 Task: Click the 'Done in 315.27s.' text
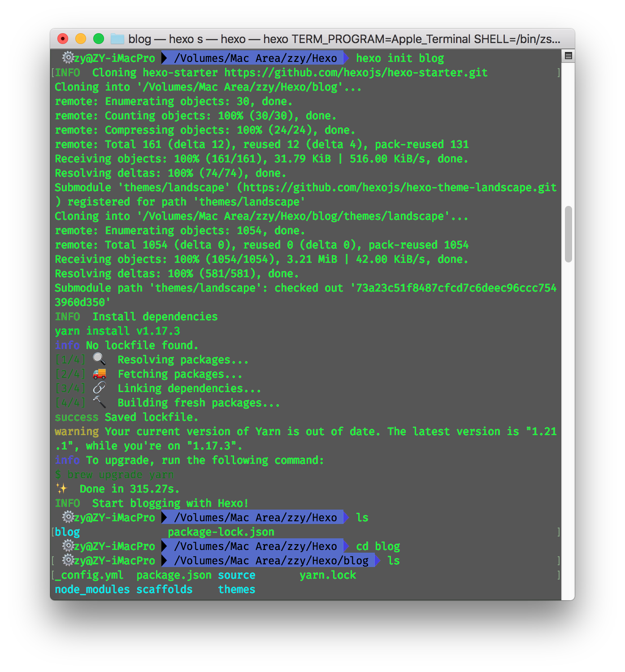coord(130,489)
